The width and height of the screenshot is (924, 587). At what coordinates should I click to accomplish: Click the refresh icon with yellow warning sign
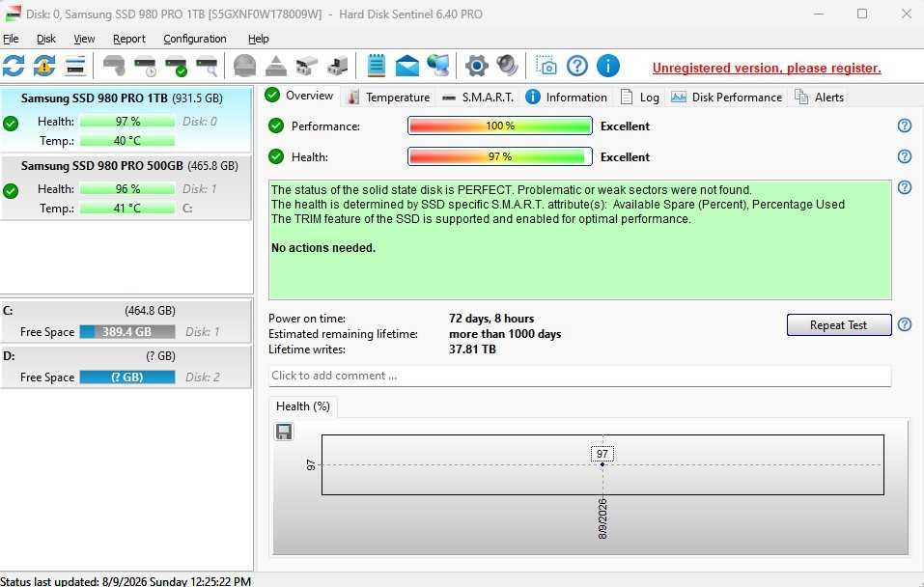(44, 66)
